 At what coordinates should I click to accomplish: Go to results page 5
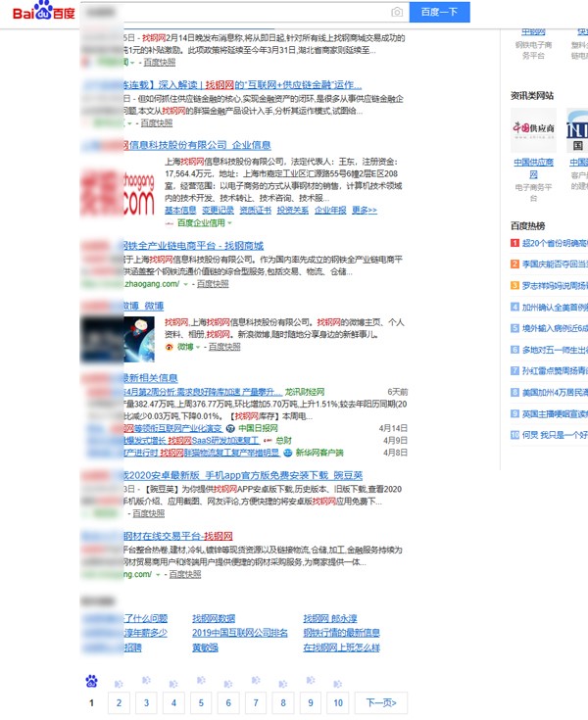point(201,702)
